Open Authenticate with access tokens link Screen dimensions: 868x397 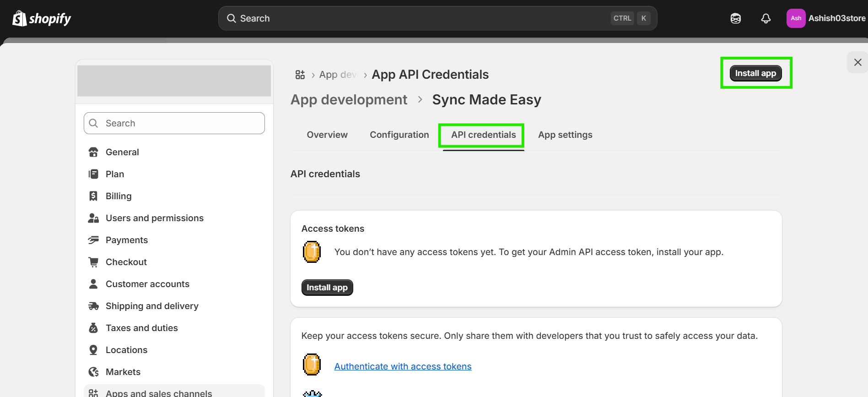point(403,366)
